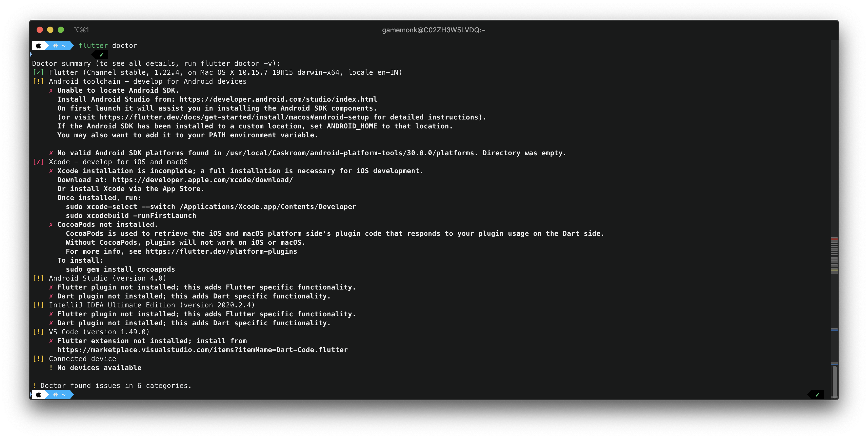Screen dimensions: 868x439
Task: Click the Apple logo in the bottom prompt
Action: pos(39,395)
